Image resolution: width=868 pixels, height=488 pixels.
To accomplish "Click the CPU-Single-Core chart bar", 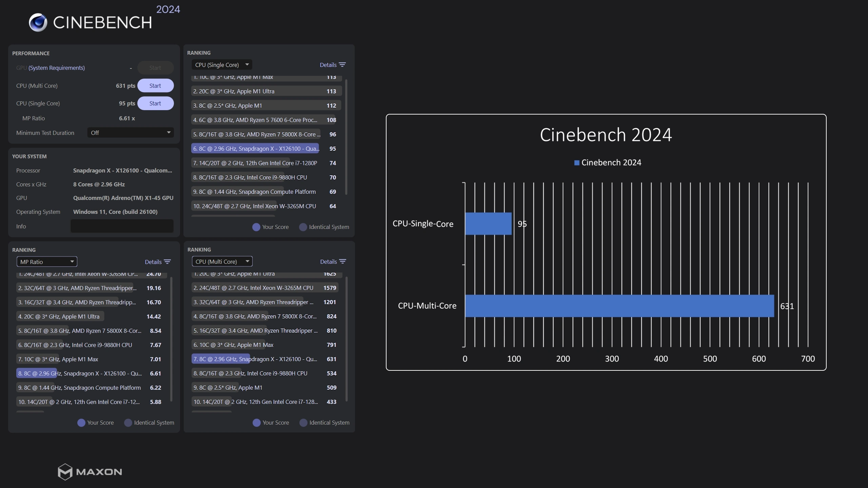I will click(488, 224).
